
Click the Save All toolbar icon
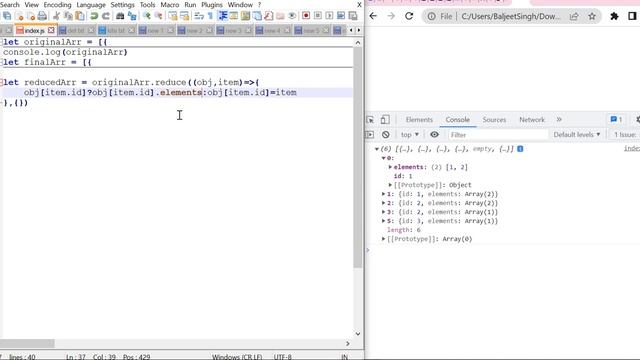7,16
